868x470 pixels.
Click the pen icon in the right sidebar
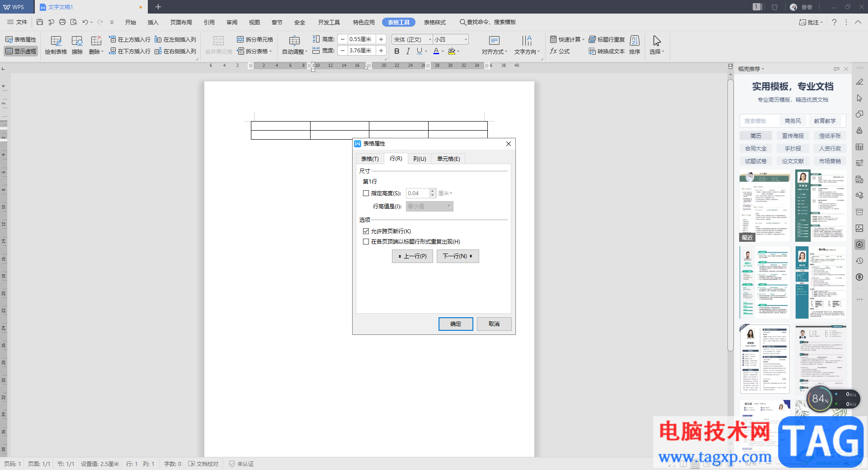(859, 82)
